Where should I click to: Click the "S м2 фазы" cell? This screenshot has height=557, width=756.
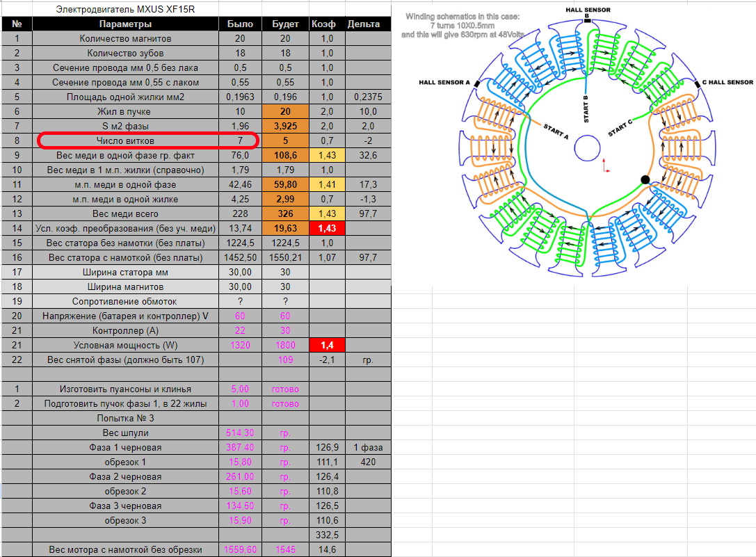point(125,126)
